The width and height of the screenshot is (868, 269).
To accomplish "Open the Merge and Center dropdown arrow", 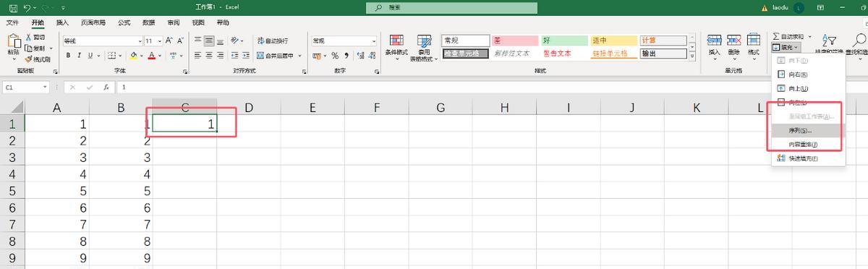I will (x=300, y=55).
